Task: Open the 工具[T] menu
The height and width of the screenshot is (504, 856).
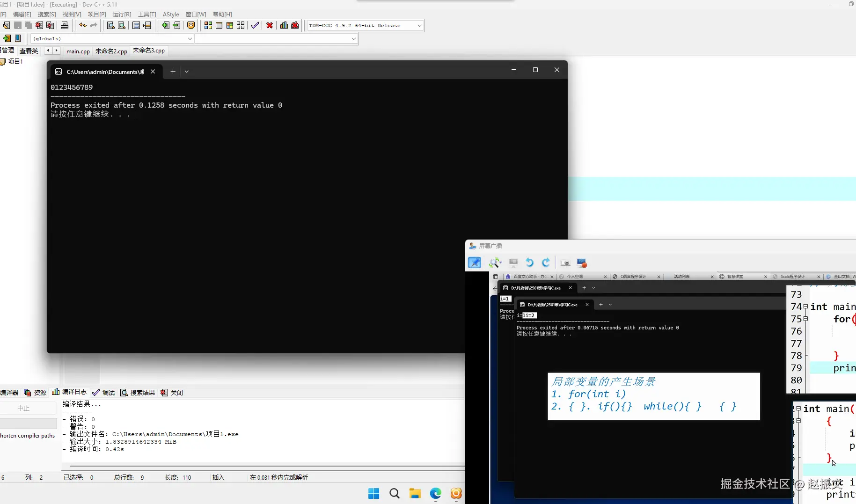Action: point(147,14)
